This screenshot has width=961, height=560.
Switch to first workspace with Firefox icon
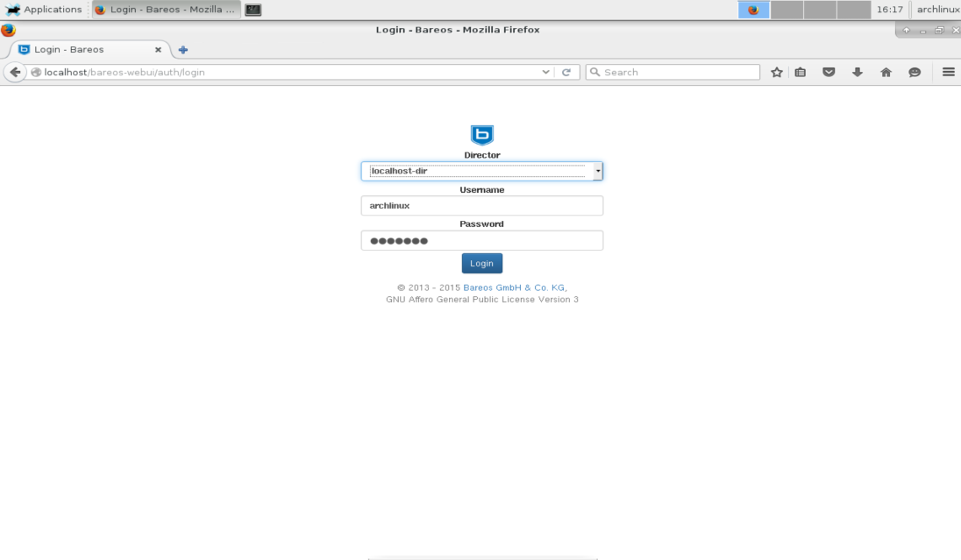click(x=753, y=10)
